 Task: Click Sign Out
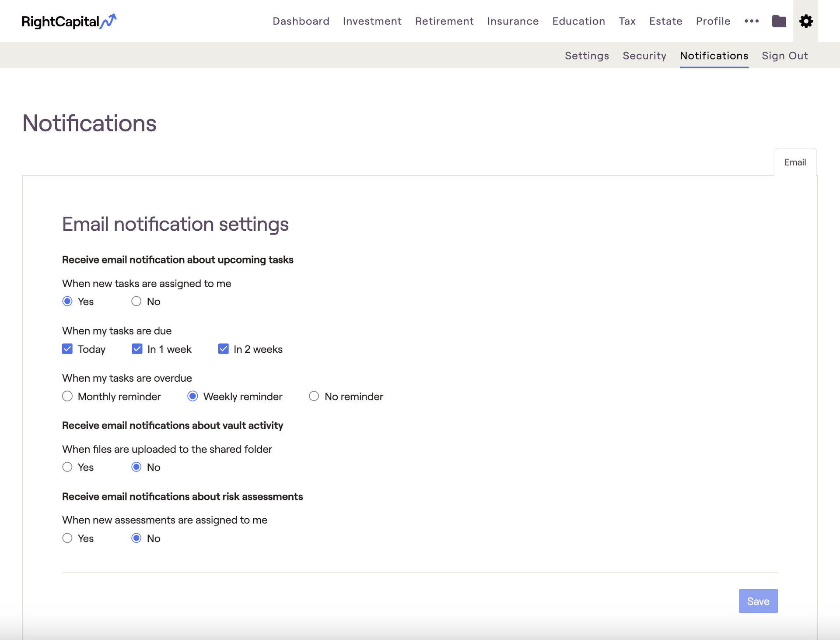[785, 56]
